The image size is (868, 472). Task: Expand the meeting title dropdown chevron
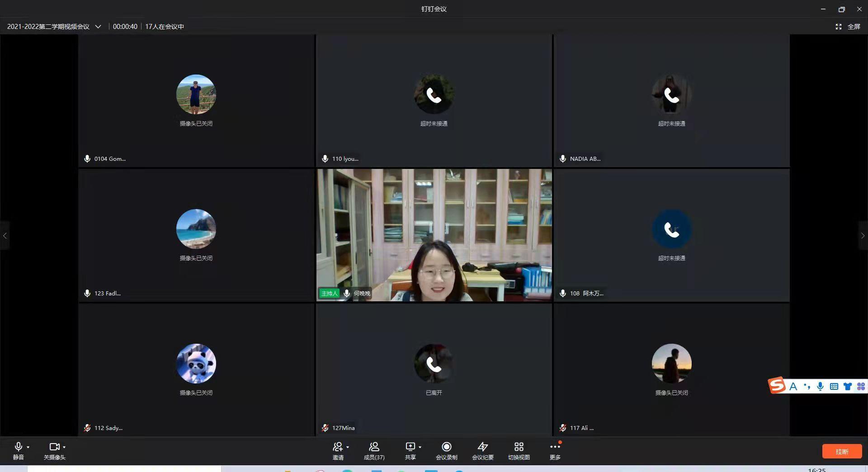click(x=98, y=27)
